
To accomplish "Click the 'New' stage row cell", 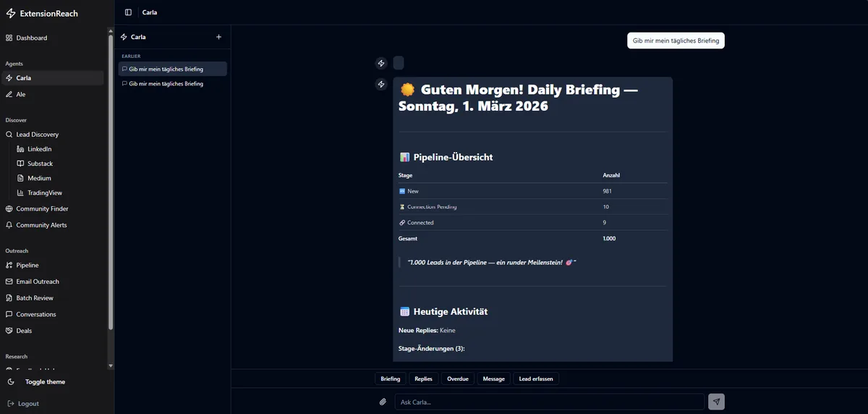I will (413, 191).
